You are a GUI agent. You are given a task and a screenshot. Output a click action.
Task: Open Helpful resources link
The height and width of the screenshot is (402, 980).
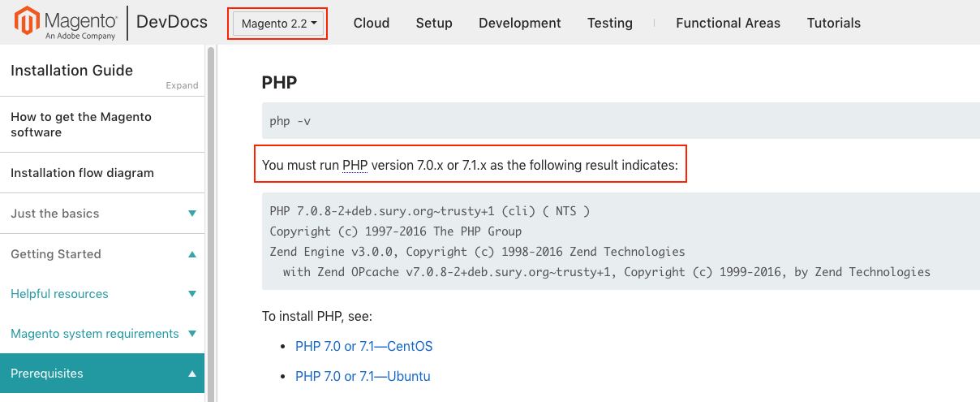(x=59, y=294)
